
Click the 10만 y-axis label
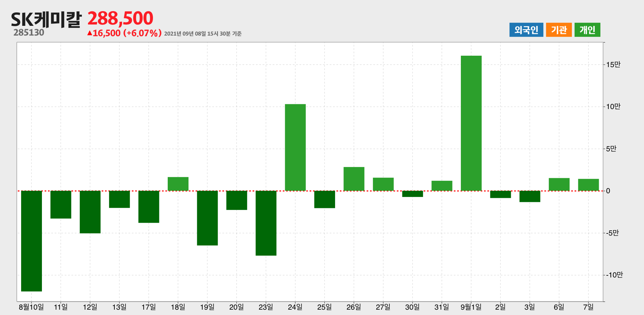point(613,107)
